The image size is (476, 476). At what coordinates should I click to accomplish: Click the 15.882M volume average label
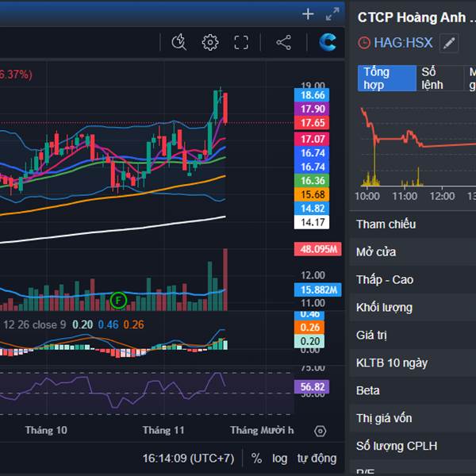click(318, 290)
